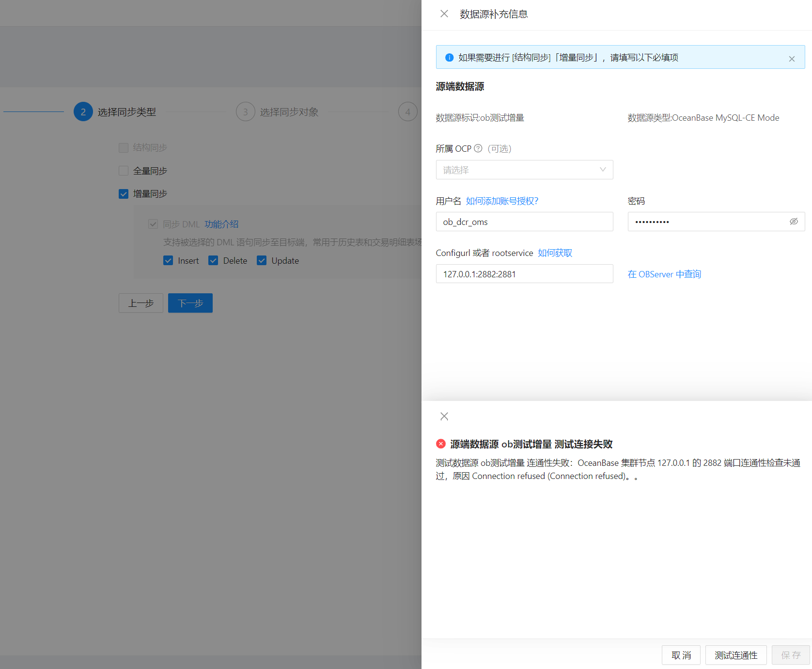Open the 所属 OCP dropdown
The width and height of the screenshot is (812, 669).
point(524,170)
